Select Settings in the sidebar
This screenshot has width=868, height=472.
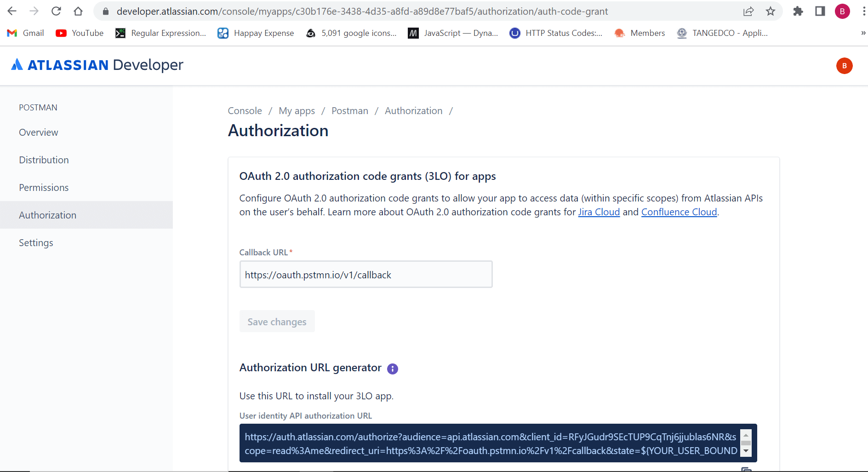pos(36,242)
